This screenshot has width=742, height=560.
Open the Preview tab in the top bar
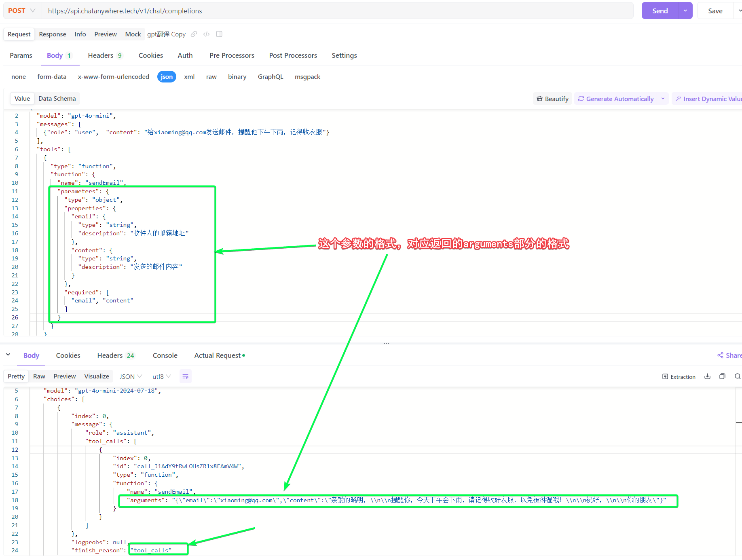(x=106, y=34)
